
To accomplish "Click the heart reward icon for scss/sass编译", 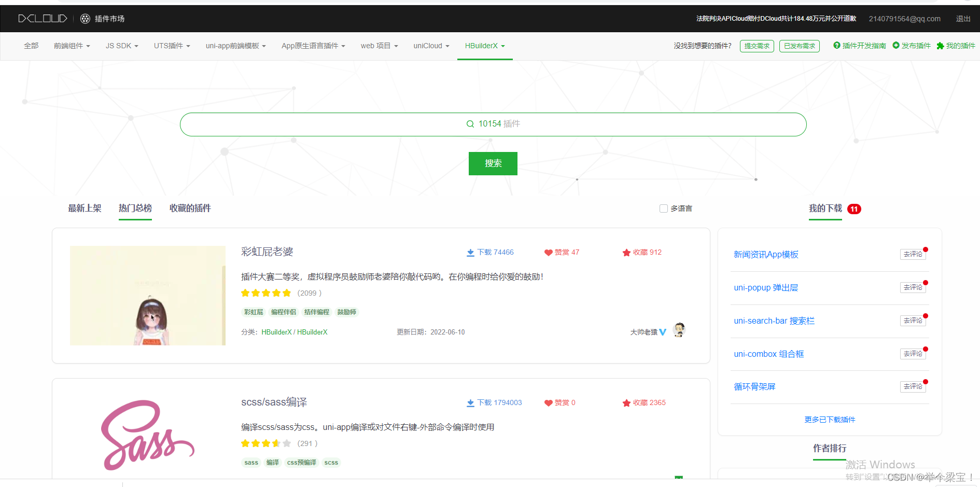I will pyautogui.click(x=548, y=403).
